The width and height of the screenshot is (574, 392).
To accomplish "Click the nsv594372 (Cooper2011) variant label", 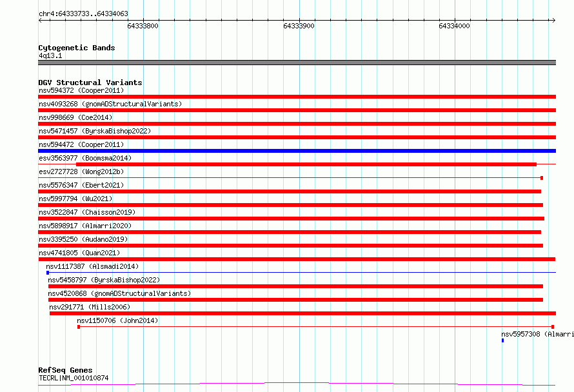I will click(81, 90).
